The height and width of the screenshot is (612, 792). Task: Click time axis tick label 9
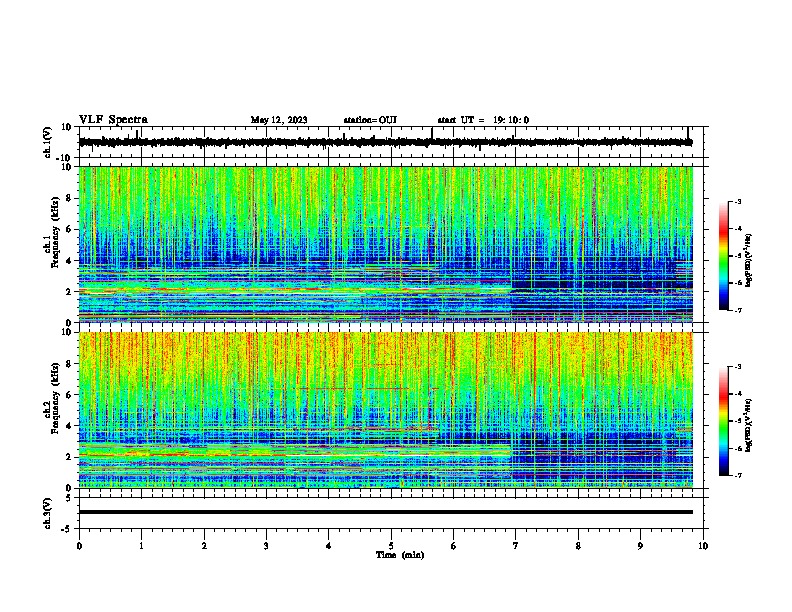tap(640, 546)
